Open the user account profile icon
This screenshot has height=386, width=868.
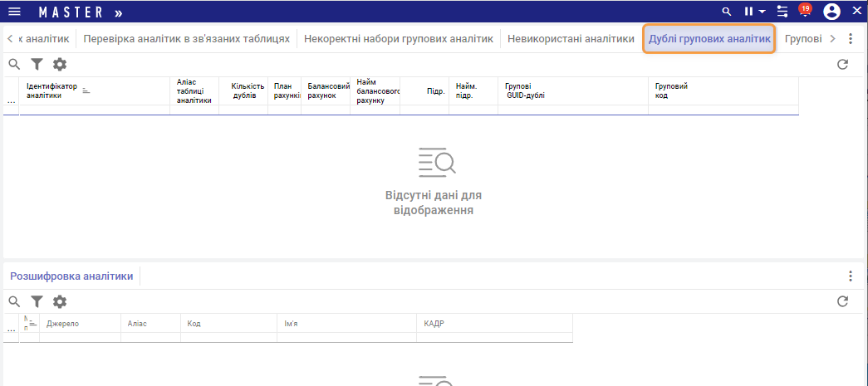click(x=831, y=12)
